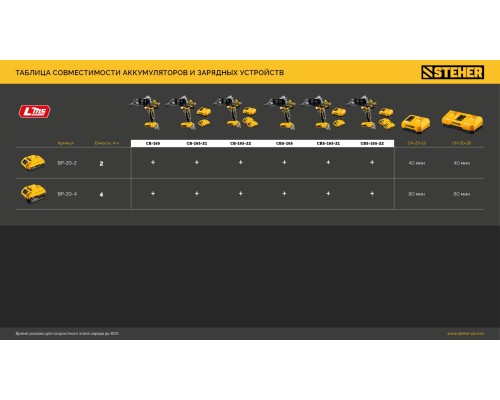The height and width of the screenshot is (400, 500).
Task: Click the BP-20-2 article label
Action: 67,163
